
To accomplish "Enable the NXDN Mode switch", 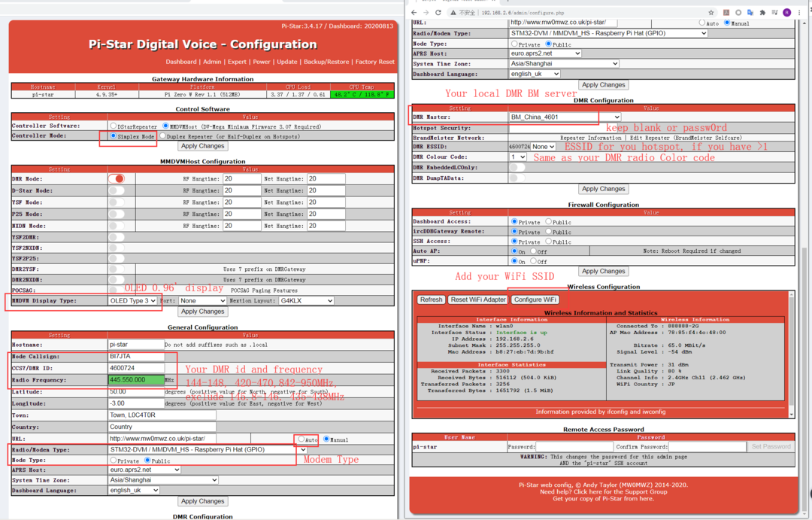I will (117, 226).
